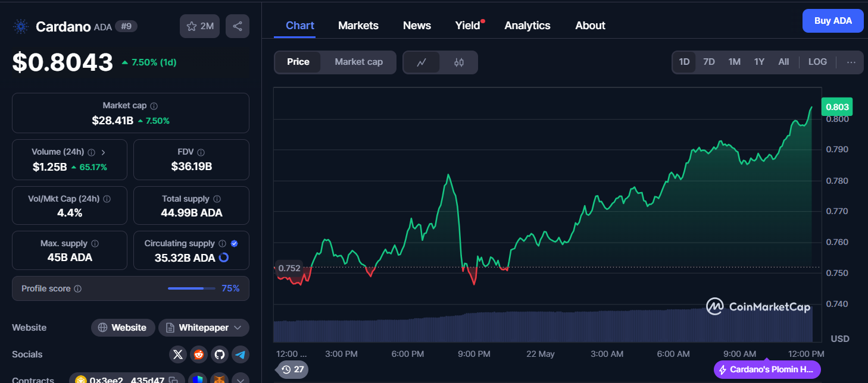
Task: Click the Buy ADA button
Action: point(833,21)
